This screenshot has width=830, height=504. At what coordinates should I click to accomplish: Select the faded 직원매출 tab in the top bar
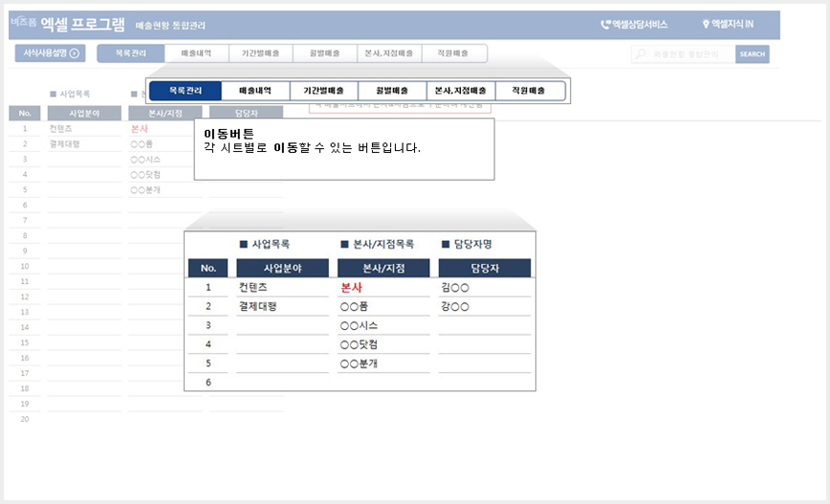(453, 54)
